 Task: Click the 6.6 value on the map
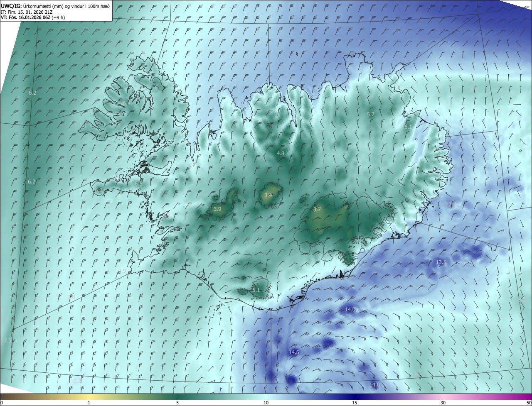click(138, 183)
